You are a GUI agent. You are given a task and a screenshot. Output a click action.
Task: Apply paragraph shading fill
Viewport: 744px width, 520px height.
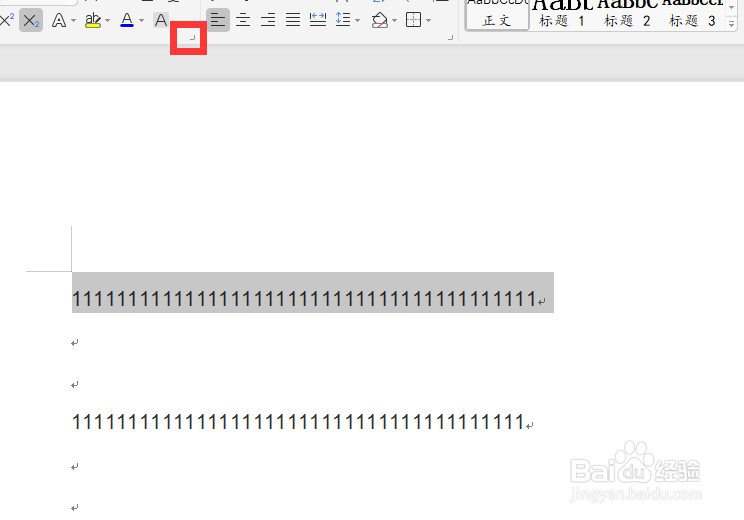click(380, 20)
